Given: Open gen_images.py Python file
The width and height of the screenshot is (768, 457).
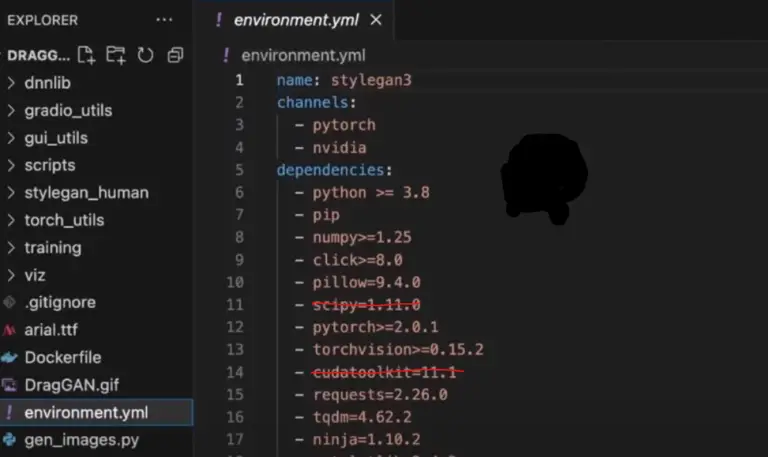Looking at the screenshot, I should point(80,439).
